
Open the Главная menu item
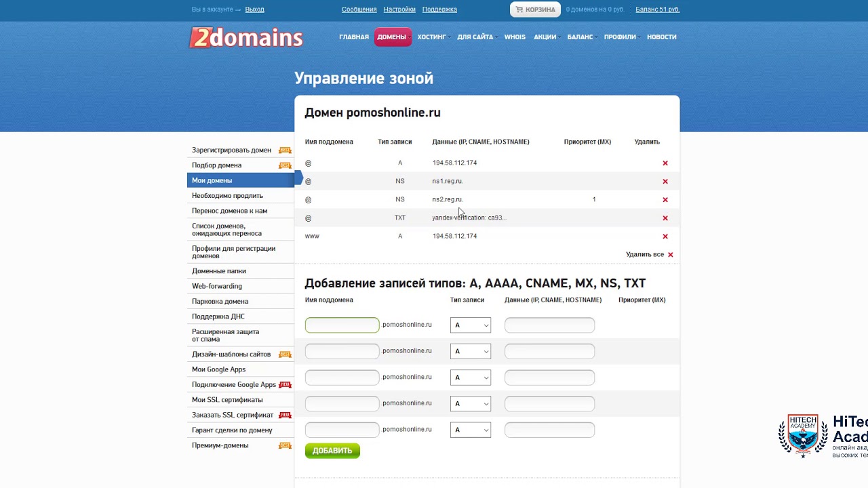point(354,37)
